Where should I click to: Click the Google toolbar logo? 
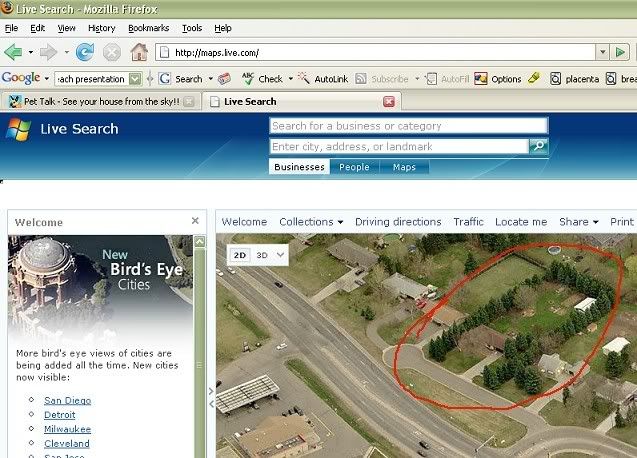(x=21, y=78)
